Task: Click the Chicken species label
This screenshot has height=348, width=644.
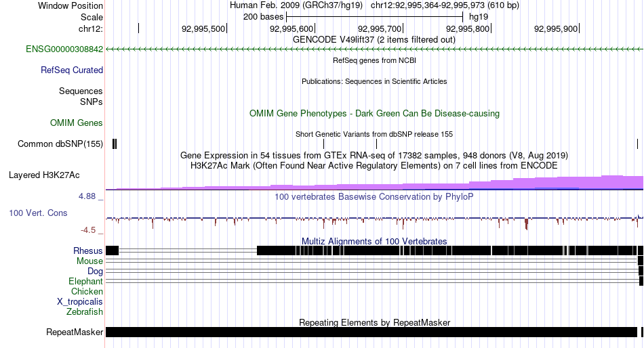Action: (87, 291)
